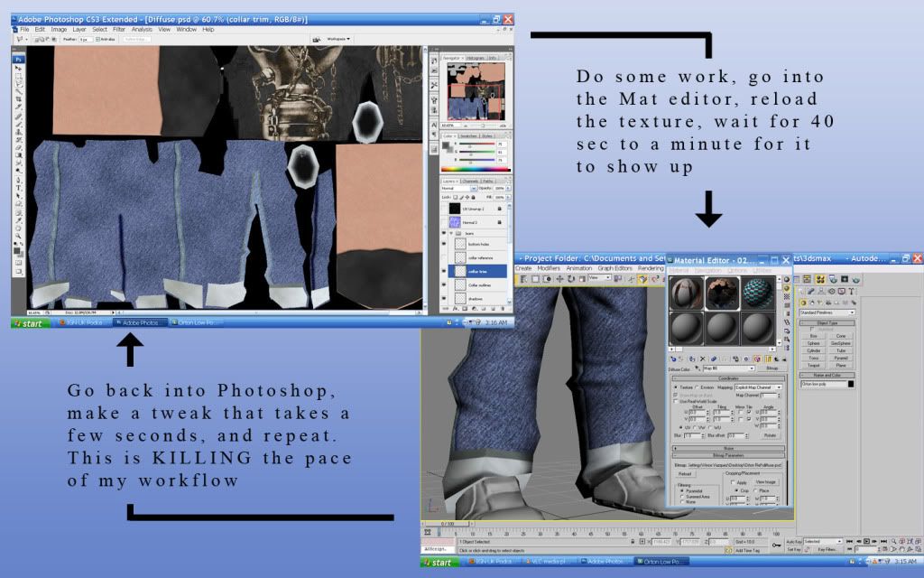Switch to the Swatches tab
This screenshot has width=924, height=578.
pos(468,135)
